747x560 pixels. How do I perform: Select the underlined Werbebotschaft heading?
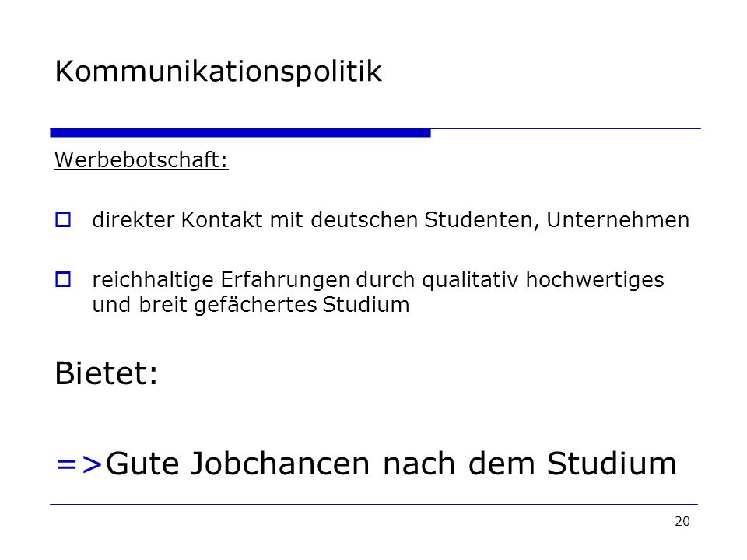(141, 159)
